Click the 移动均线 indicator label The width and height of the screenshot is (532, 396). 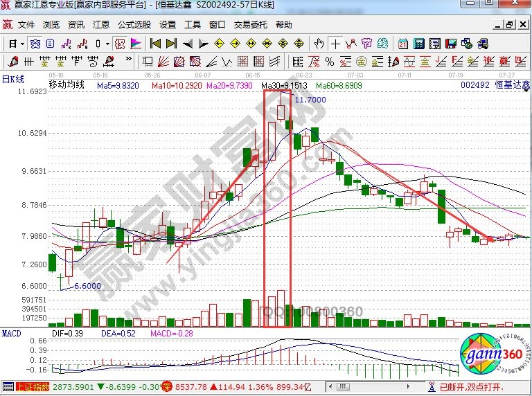click(x=66, y=85)
